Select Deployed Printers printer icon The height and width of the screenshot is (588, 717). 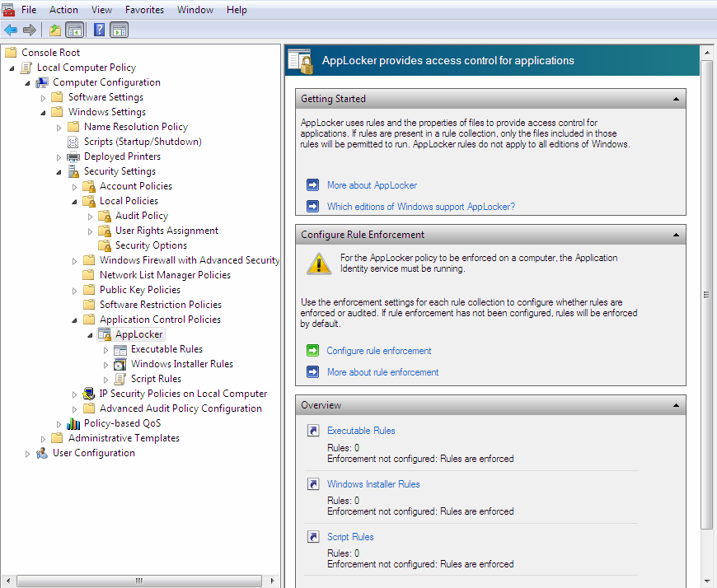73,156
